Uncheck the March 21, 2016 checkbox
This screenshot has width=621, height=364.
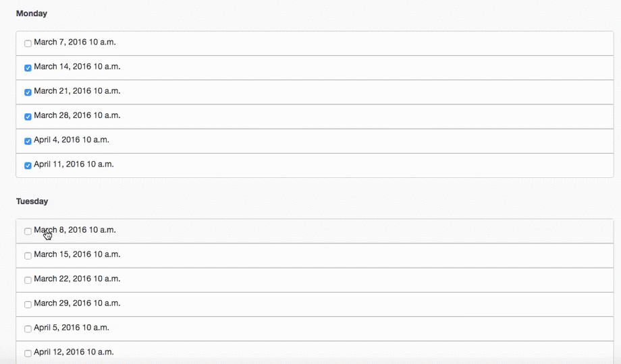28,92
